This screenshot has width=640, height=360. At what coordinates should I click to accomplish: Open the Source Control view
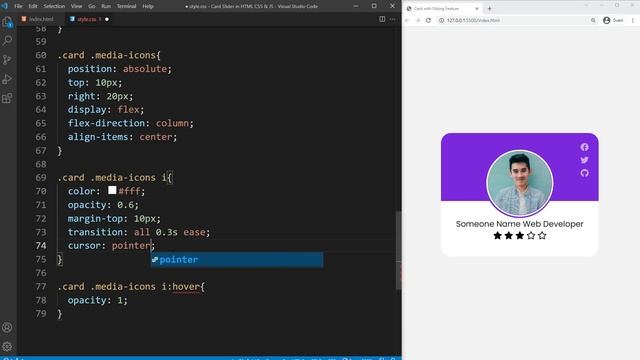coord(7,60)
